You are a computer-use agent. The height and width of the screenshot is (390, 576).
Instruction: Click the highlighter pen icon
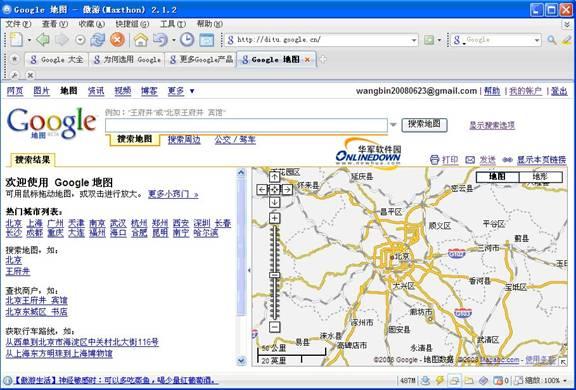(x=567, y=40)
